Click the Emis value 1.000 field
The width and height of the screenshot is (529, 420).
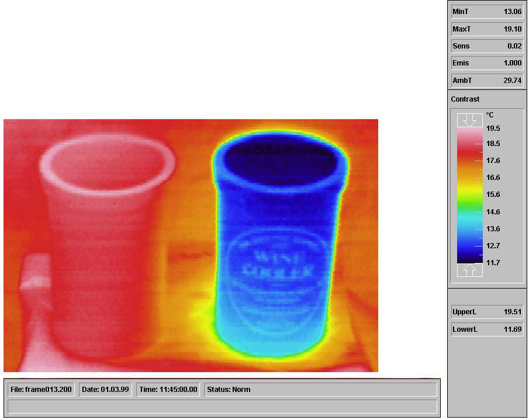487,63
